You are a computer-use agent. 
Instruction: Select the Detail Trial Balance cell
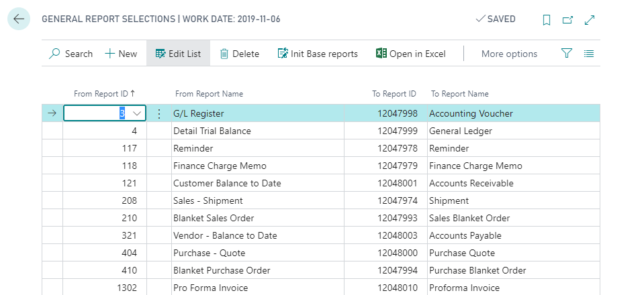(257, 131)
